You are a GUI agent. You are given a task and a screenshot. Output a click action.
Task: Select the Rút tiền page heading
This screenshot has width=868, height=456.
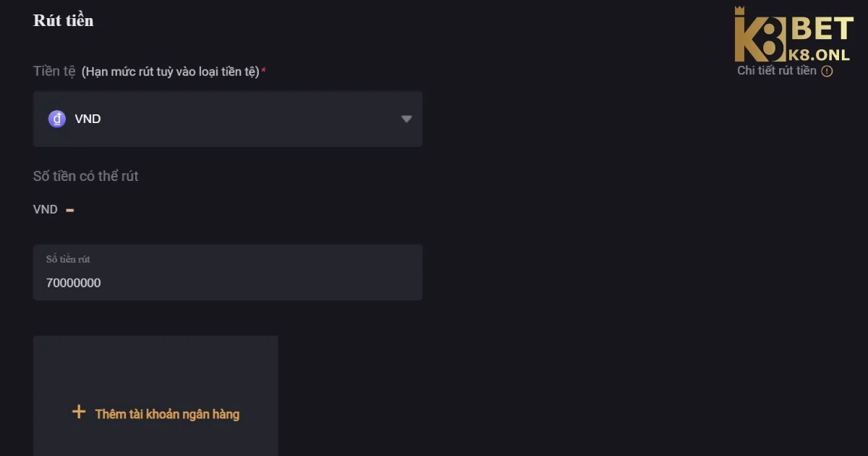(x=63, y=20)
